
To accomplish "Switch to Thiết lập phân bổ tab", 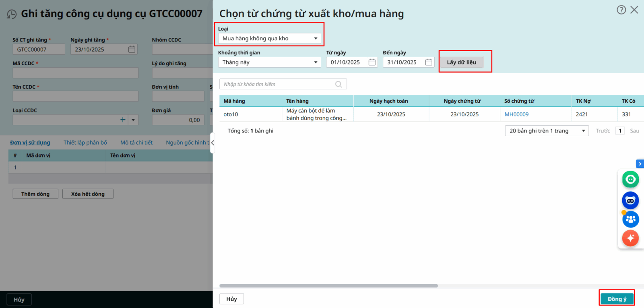I will point(85,143).
